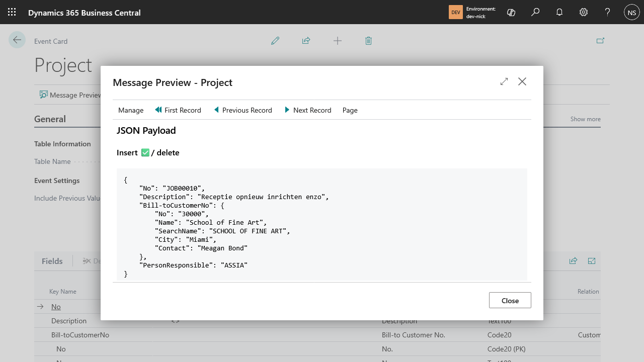644x362 pixels.
Task: Click the Bill-toCustomerNo key name cell
Action: tap(80, 335)
